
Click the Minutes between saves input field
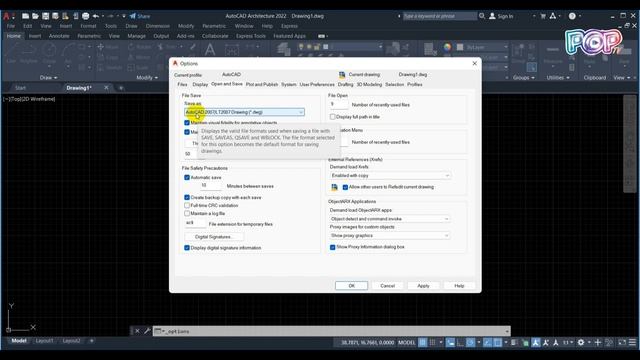211,186
